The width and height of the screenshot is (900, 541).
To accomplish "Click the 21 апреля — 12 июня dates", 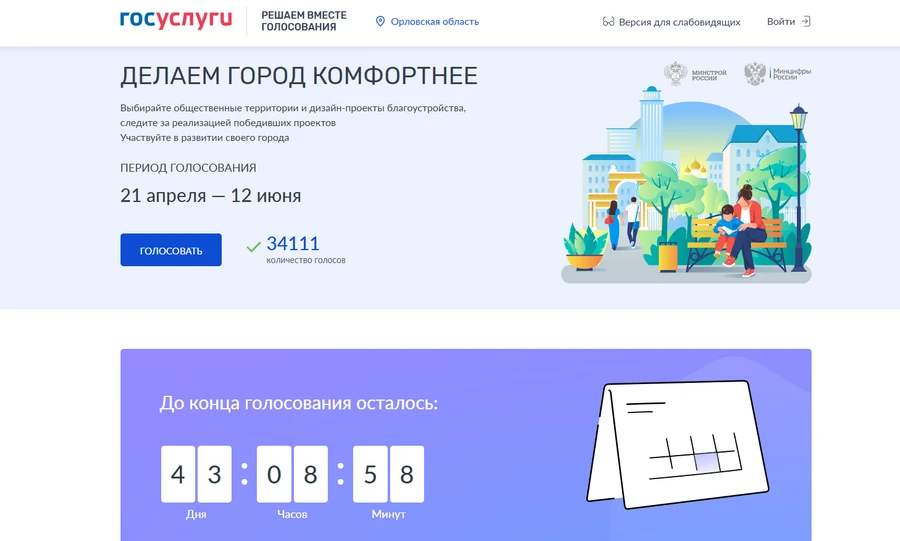I will tap(210, 195).
